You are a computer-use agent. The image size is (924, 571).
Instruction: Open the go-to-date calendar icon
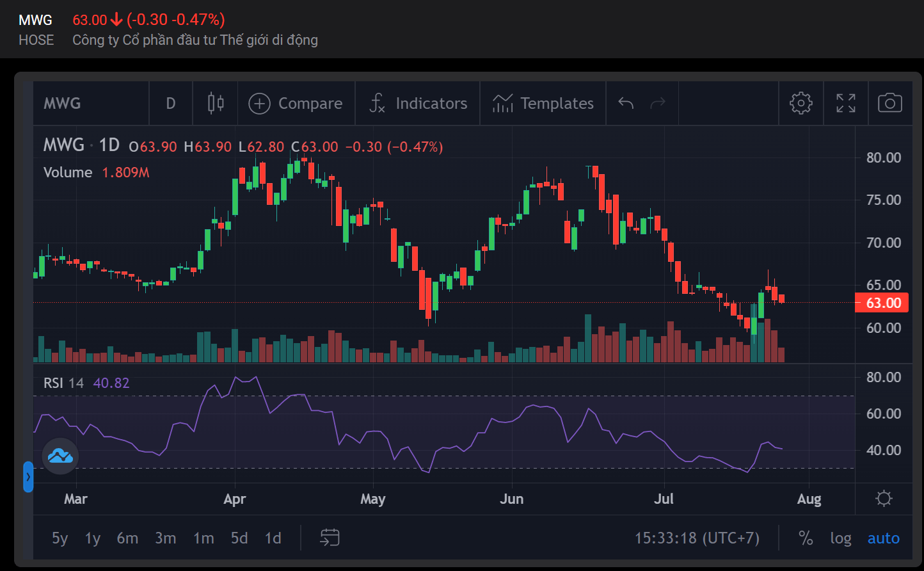330,538
